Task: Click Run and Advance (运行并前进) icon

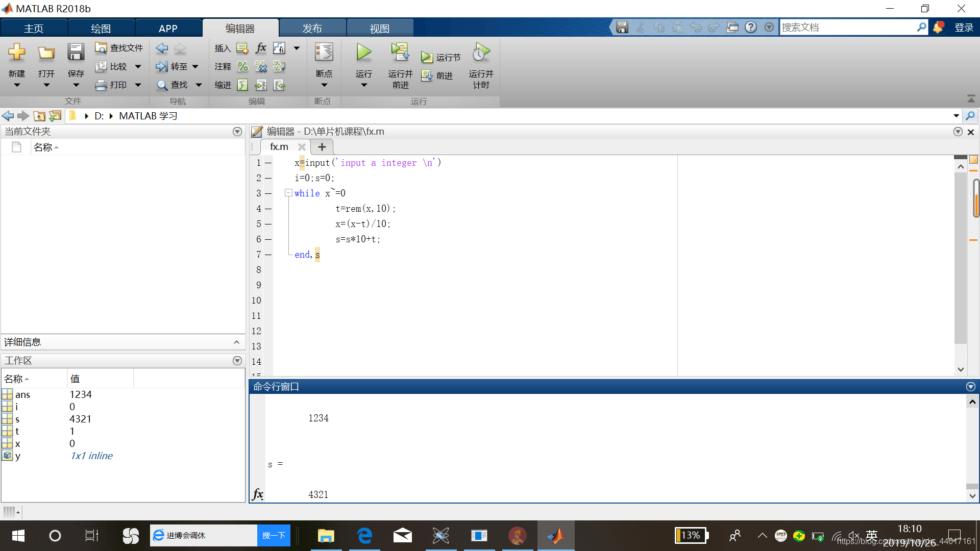Action: [x=400, y=53]
